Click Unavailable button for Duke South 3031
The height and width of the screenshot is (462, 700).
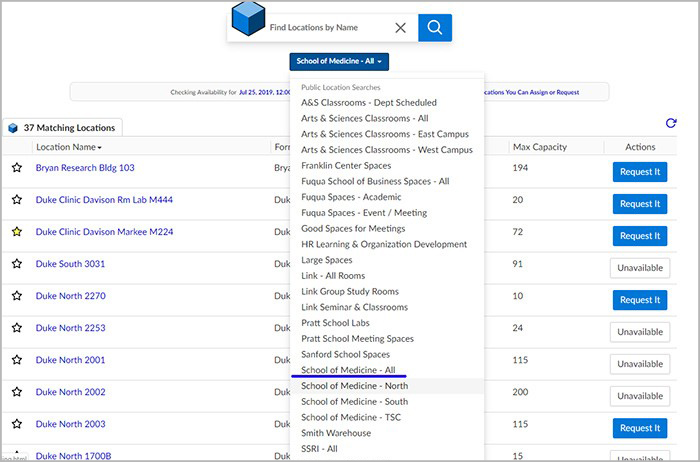(x=640, y=268)
